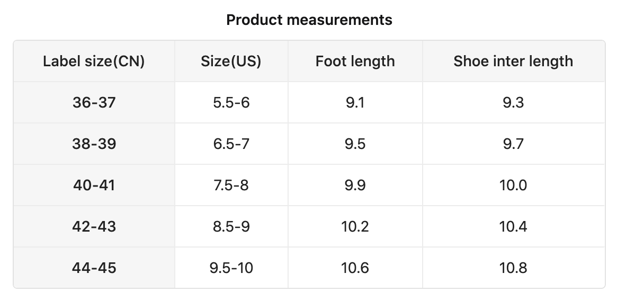The width and height of the screenshot is (644, 300).
Task: Select the Label size(CN) column header
Action: point(94,61)
